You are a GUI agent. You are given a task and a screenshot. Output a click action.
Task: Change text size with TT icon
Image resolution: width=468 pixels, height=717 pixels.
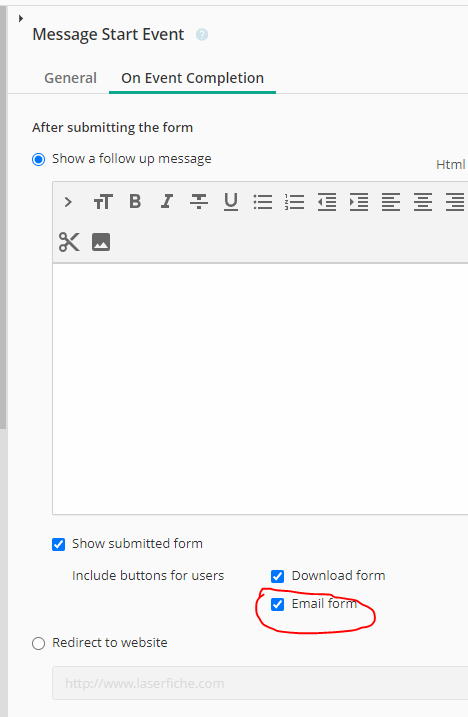(x=103, y=201)
